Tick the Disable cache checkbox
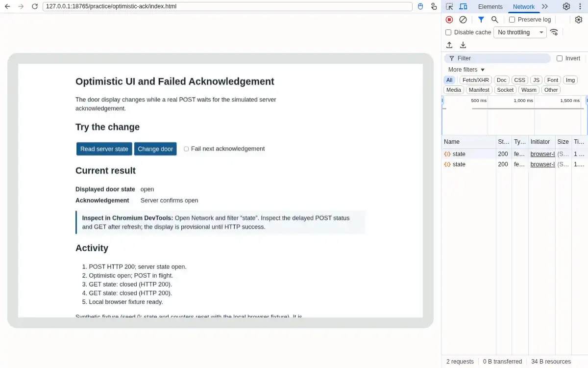This screenshot has width=588, height=368. point(448,32)
